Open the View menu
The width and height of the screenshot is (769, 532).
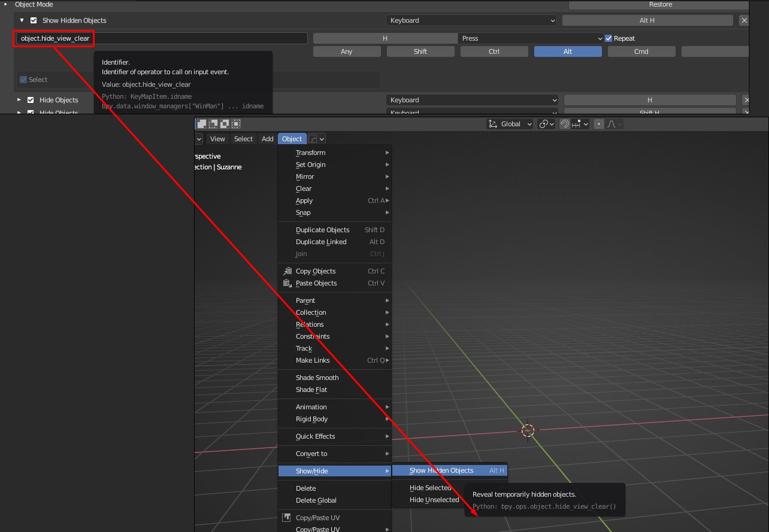217,139
